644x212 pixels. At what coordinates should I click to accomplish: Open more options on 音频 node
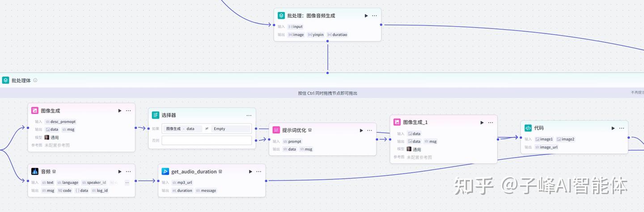click(128, 171)
